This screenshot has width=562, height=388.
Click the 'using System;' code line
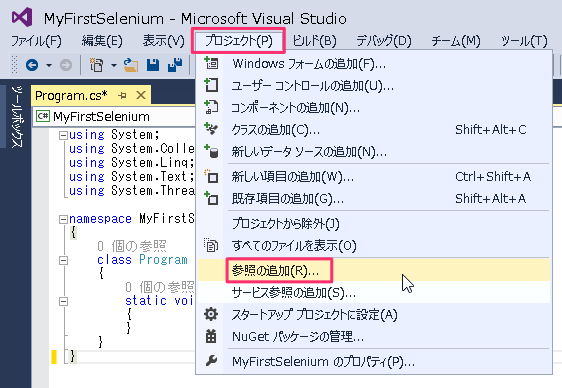coord(114,135)
